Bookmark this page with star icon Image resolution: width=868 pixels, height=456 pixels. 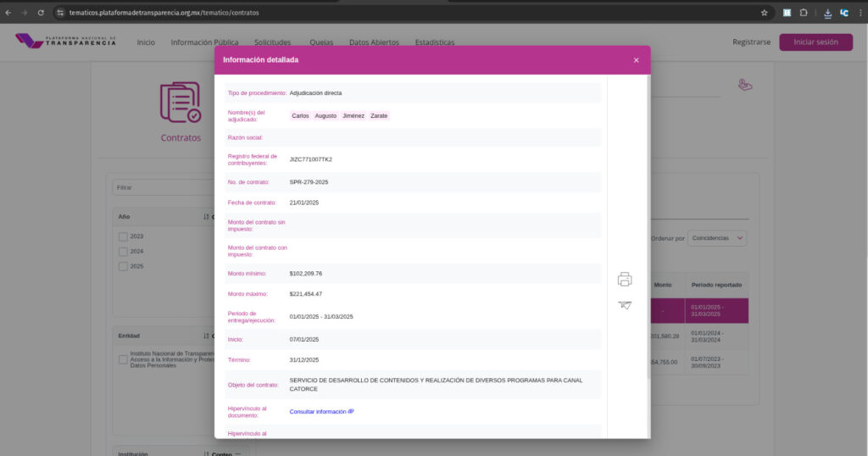tap(764, 13)
